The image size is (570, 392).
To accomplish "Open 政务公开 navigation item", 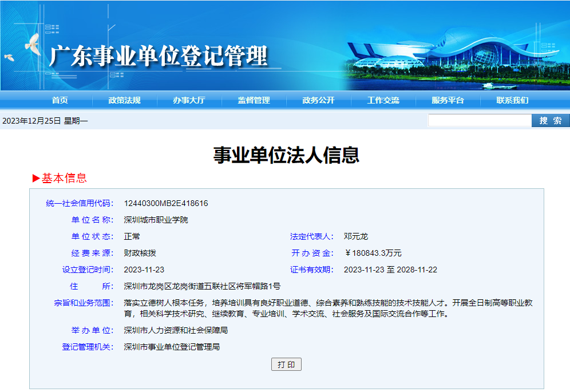I will click(x=318, y=100).
